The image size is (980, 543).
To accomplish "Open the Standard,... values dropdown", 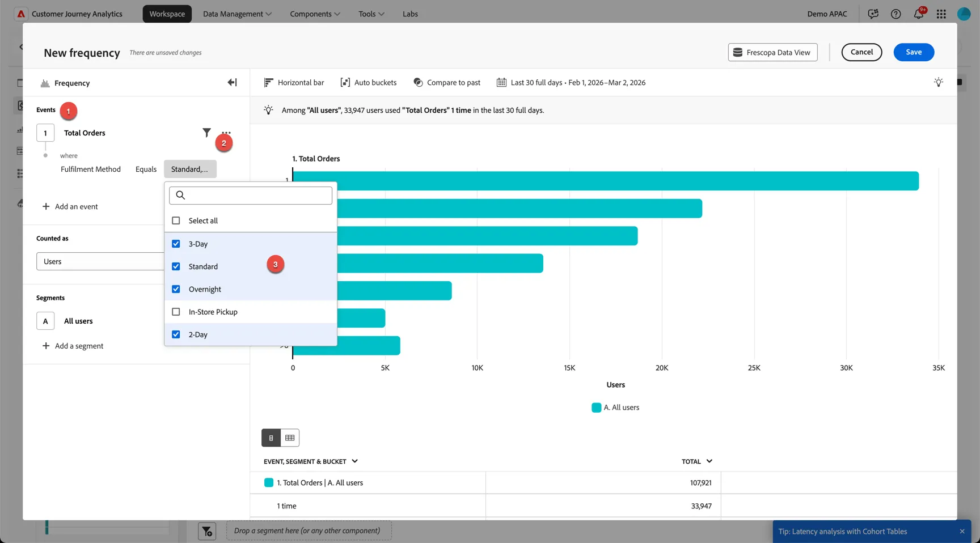I will click(x=190, y=169).
